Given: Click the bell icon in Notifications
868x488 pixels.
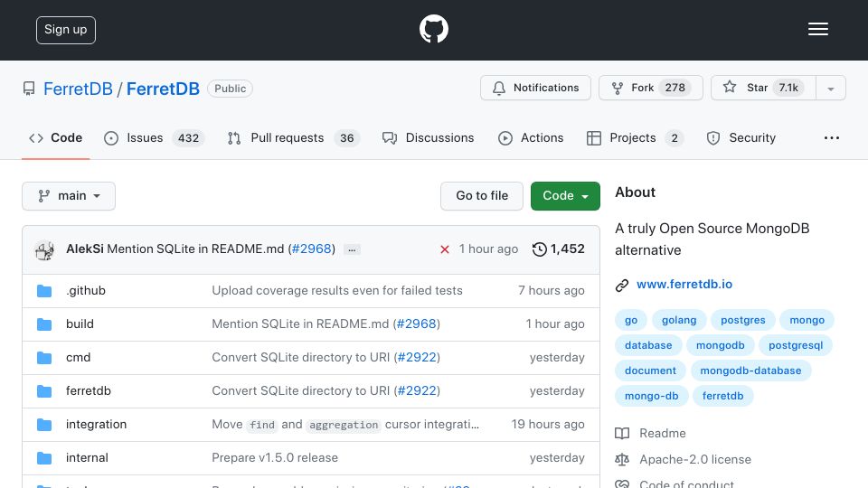Looking at the screenshot, I should point(499,88).
